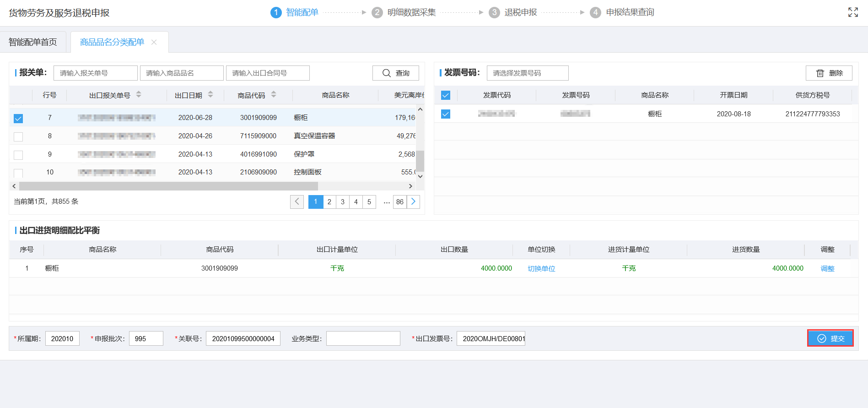
Task: Click the 查询 search button
Action: pyautogui.click(x=396, y=73)
